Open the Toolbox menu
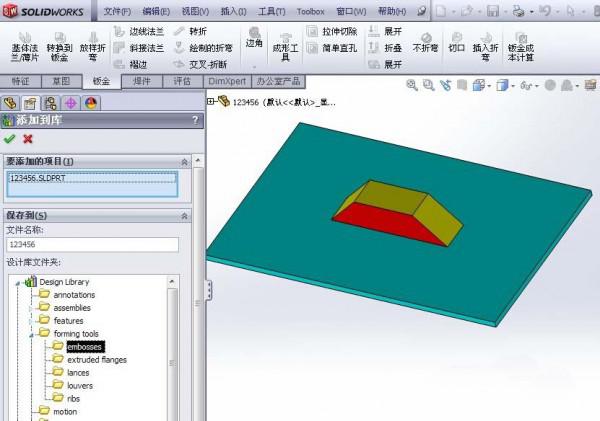This screenshot has width=600, height=421. 310,11
